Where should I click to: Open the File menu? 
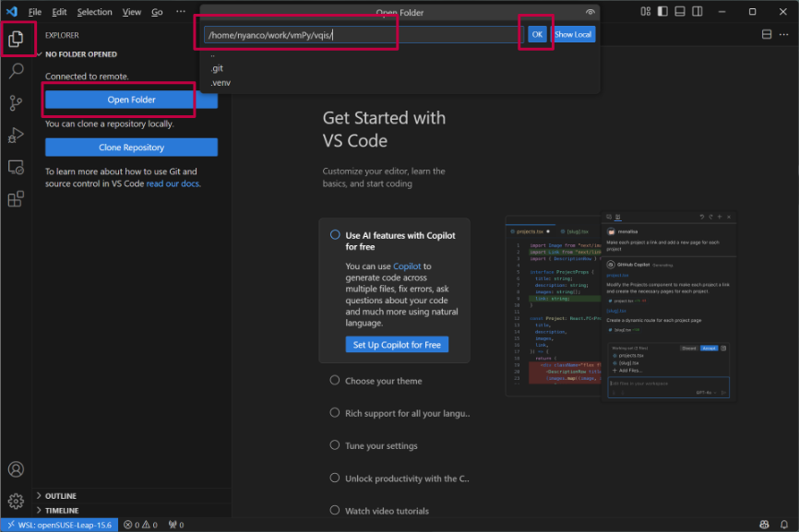pos(35,12)
